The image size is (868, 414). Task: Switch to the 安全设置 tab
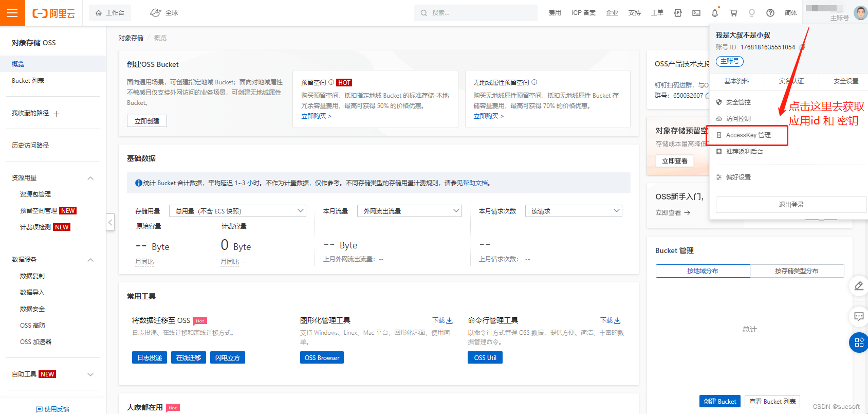[845, 81]
